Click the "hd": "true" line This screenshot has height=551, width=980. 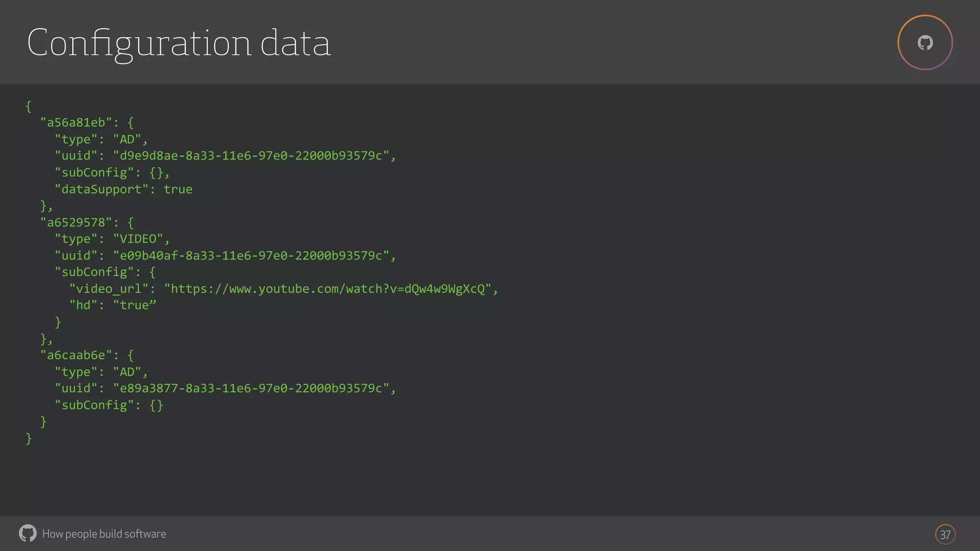click(x=113, y=306)
